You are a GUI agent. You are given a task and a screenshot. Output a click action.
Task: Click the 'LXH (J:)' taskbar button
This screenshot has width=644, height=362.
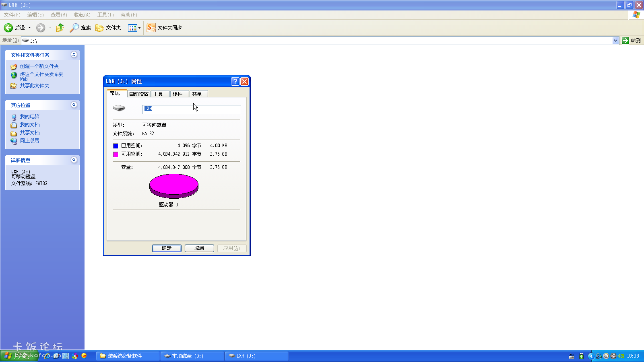[x=257, y=356]
